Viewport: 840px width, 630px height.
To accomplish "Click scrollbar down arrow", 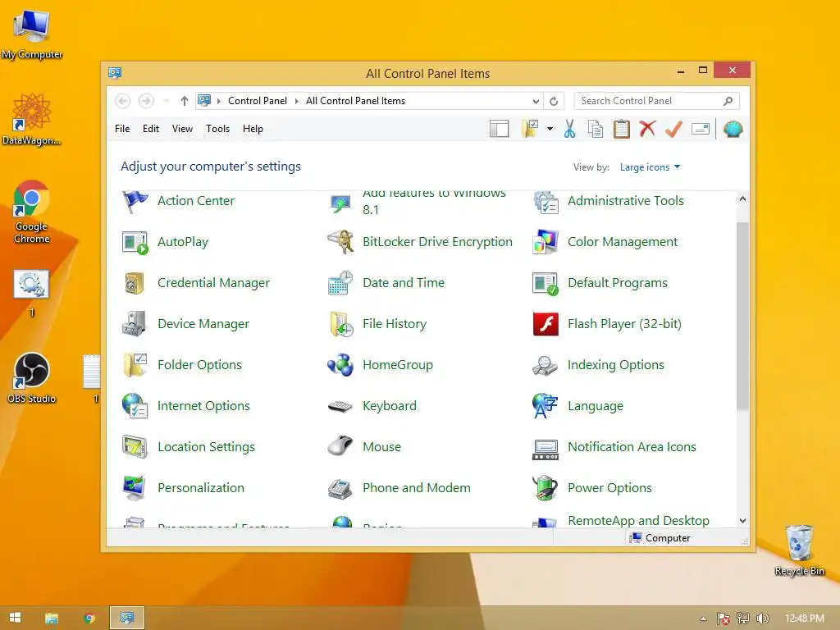I will 742,521.
